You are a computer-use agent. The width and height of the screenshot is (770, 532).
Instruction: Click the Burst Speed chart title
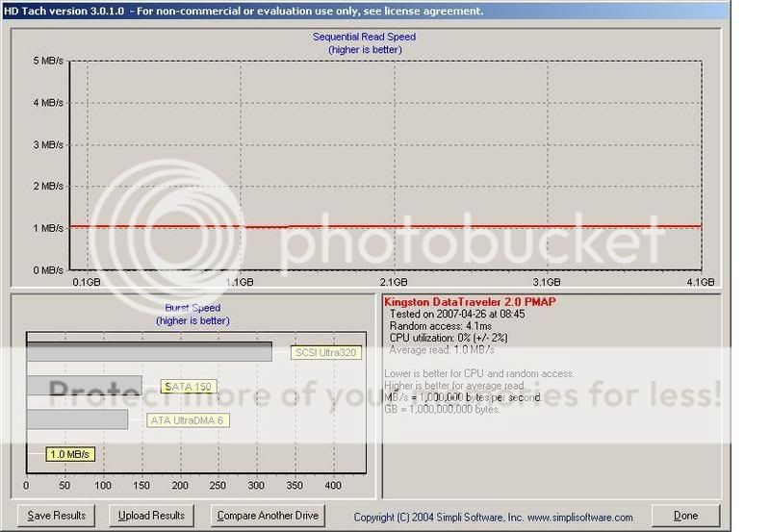pos(192,309)
